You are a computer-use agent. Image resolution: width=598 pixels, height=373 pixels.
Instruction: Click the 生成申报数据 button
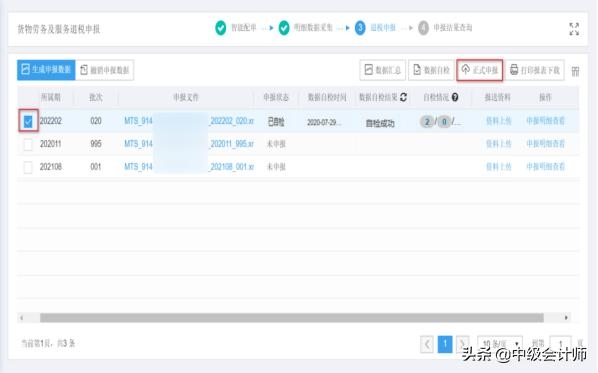pyautogui.click(x=46, y=70)
